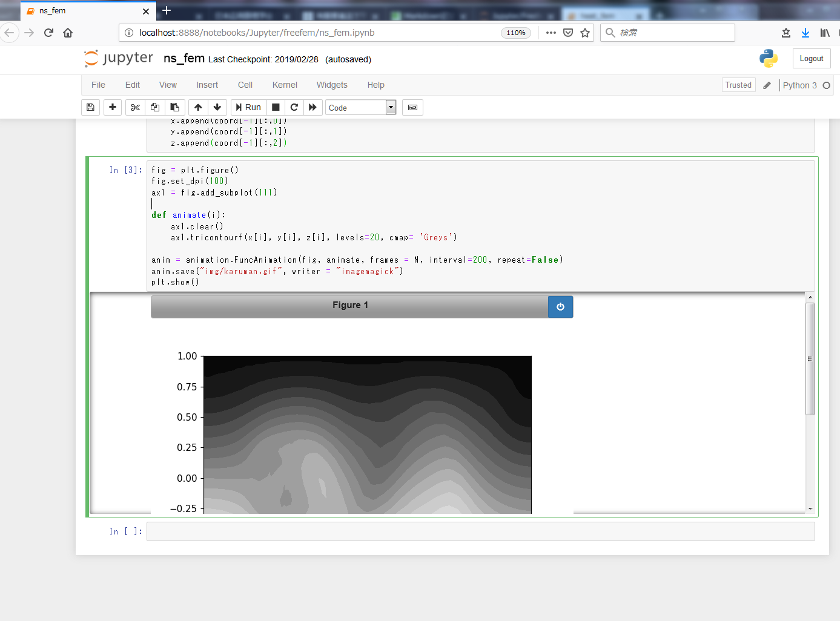Viewport: 840px width, 621px height.
Task: Insert a cell below with plus icon
Action: click(113, 107)
